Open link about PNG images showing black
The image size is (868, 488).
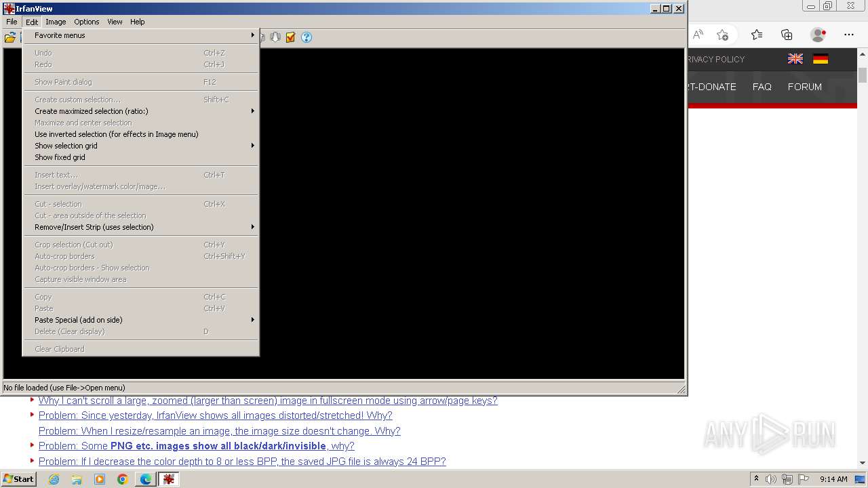(196, 446)
